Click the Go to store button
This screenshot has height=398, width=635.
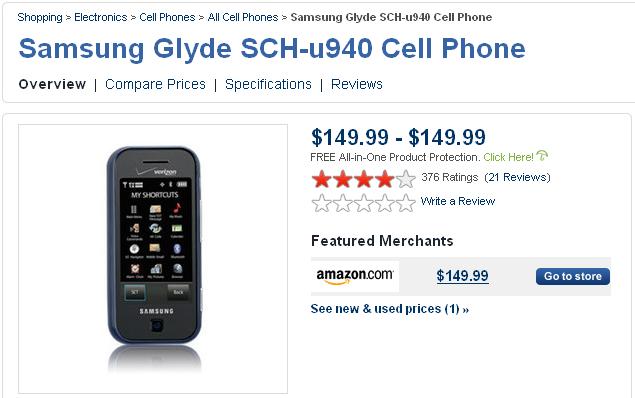(573, 276)
